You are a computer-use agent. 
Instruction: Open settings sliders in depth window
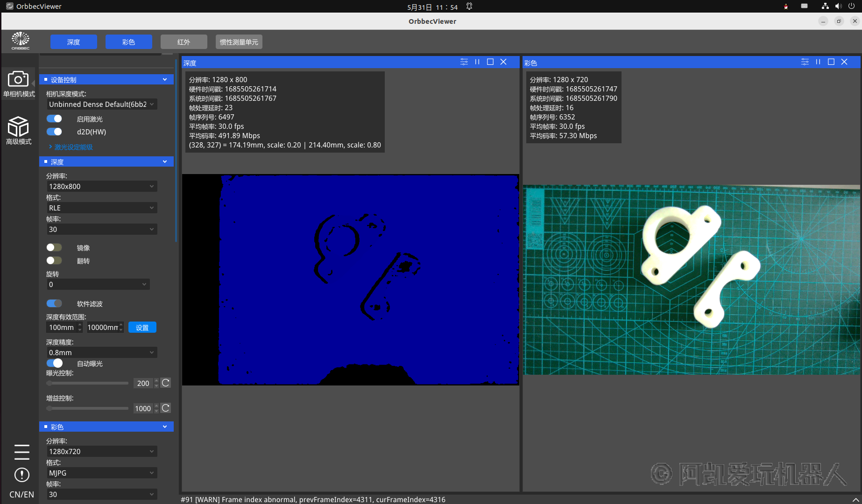pos(464,62)
